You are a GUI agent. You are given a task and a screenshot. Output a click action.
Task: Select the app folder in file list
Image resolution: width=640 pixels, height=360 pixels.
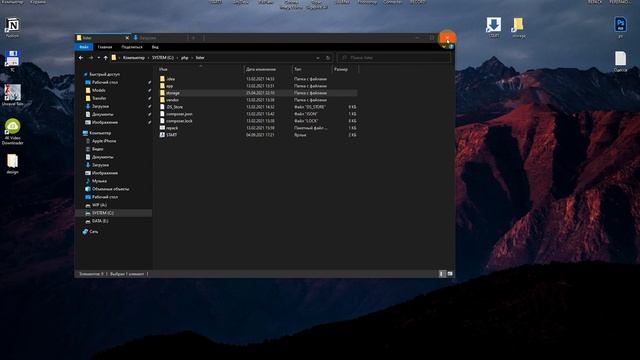point(167,86)
